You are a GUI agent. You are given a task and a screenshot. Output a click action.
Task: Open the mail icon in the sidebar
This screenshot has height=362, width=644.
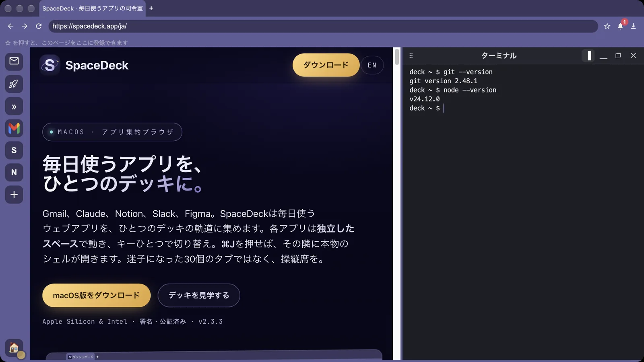tap(14, 61)
